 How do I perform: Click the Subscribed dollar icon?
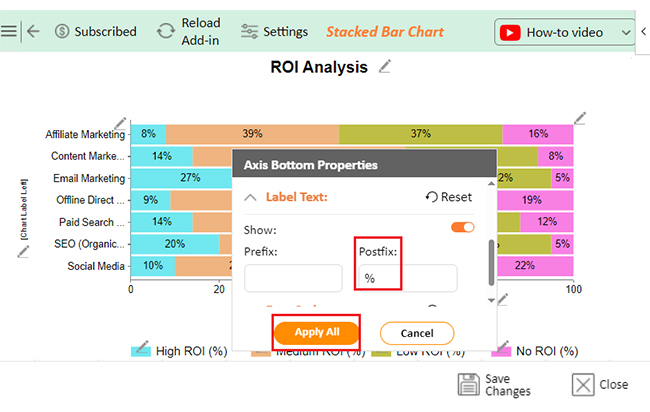click(62, 31)
